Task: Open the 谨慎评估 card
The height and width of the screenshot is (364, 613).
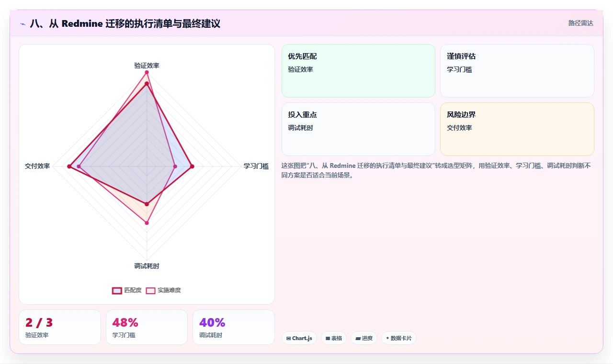Action: (x=517, y=71)
